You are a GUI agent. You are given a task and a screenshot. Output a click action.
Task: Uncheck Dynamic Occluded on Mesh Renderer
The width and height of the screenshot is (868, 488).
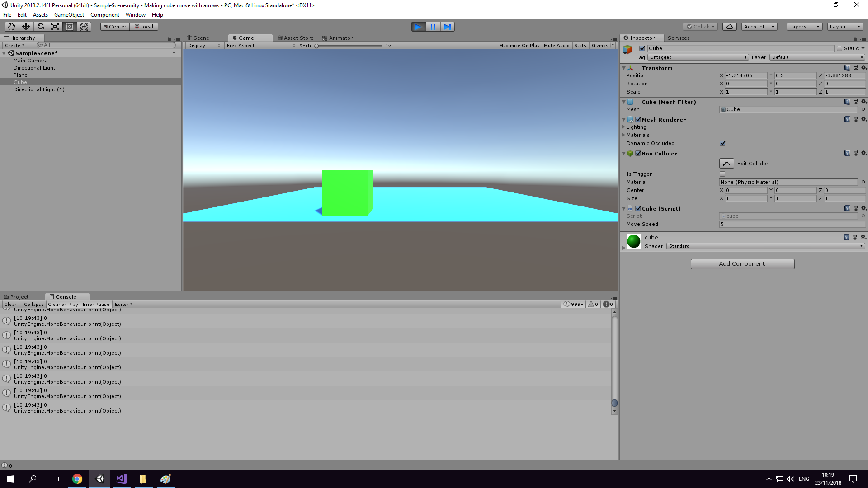(x=722, y=143)
